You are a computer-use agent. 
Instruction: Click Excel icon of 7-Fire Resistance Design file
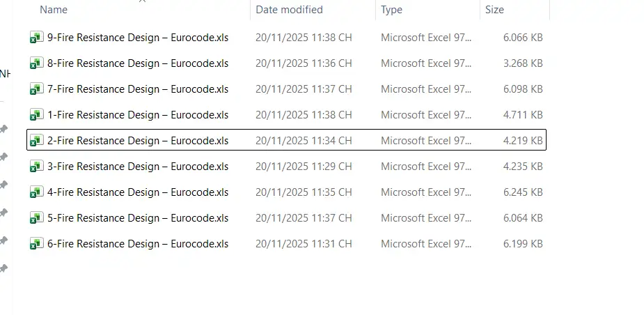coord(37,89)
